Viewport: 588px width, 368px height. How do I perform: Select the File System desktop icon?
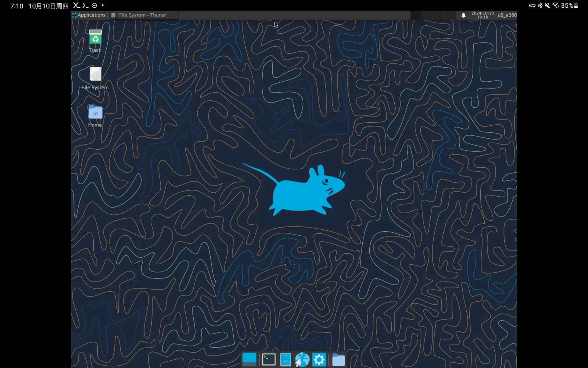(95, 75)
